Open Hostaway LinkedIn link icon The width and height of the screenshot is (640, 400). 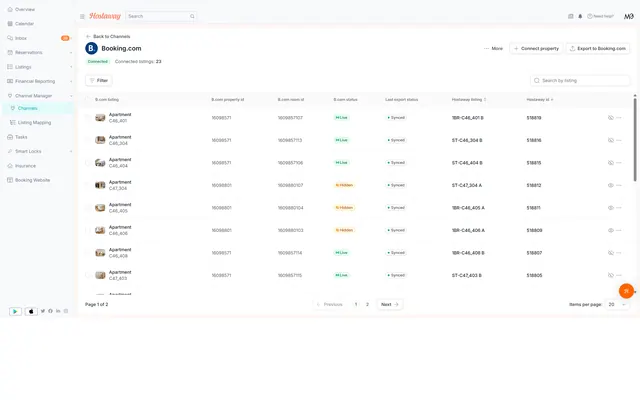(x=58, y=311)
